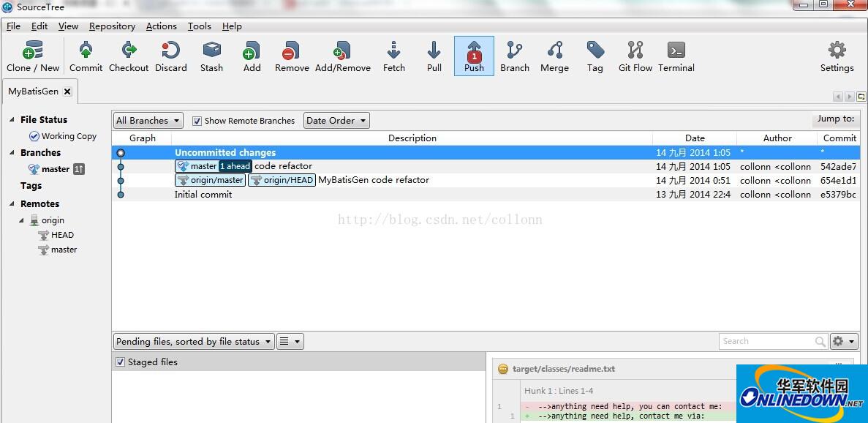
Task: Push the 1 pending commit
Action: pos(474,56)
